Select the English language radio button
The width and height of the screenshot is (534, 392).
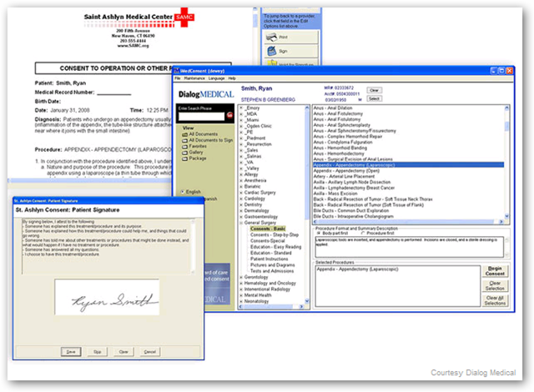[183, 191]
